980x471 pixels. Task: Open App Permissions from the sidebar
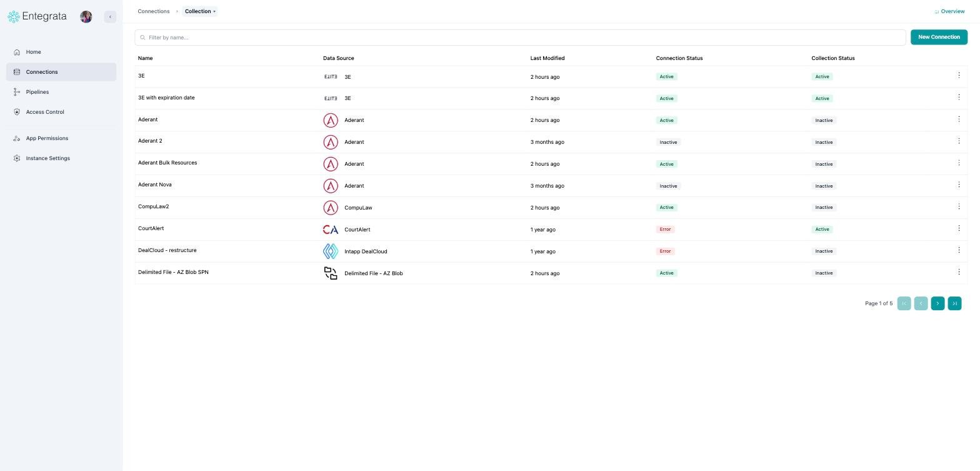pyautogui.click(x=61, y=138)
